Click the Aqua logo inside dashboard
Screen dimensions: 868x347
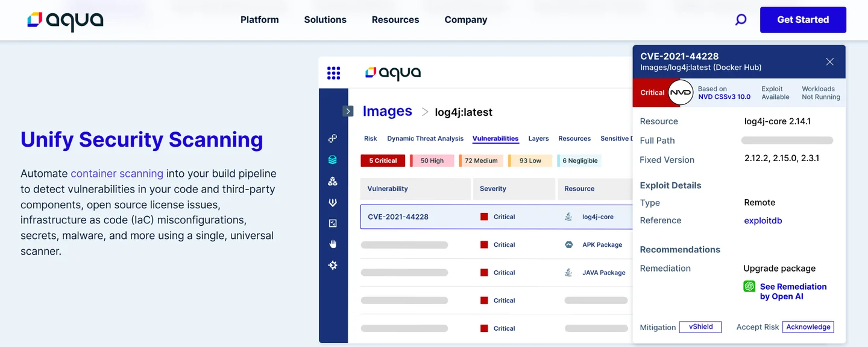tap(393, 73)
